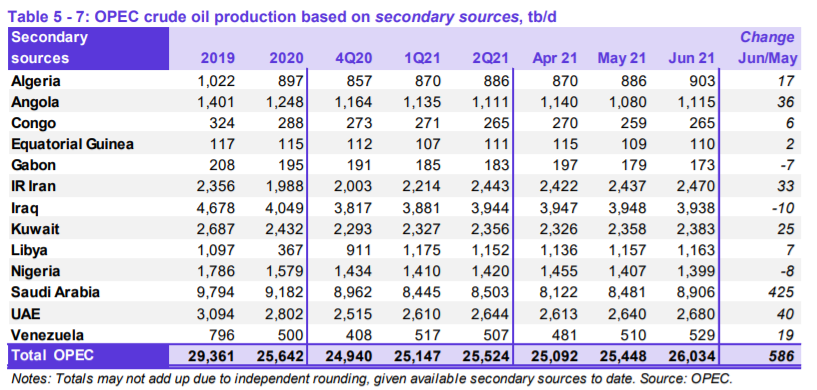Select the 4Q20 column header
Image resolution: width=817 pixels, height=390 pixels.
[x=354, y=58]
